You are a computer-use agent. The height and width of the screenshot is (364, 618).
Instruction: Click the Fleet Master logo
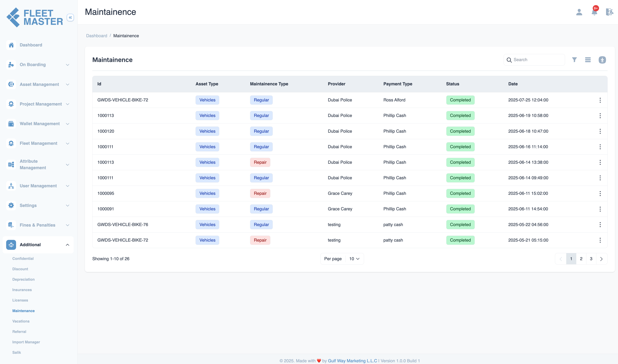35,17
